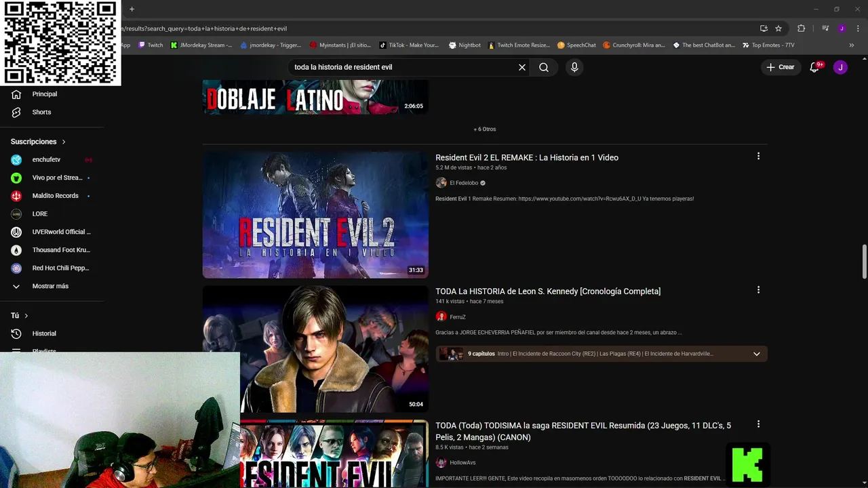Open the Nightbot bookmark
The height and width of the screenshot is (488, 868).
click(x=465, y=45)
